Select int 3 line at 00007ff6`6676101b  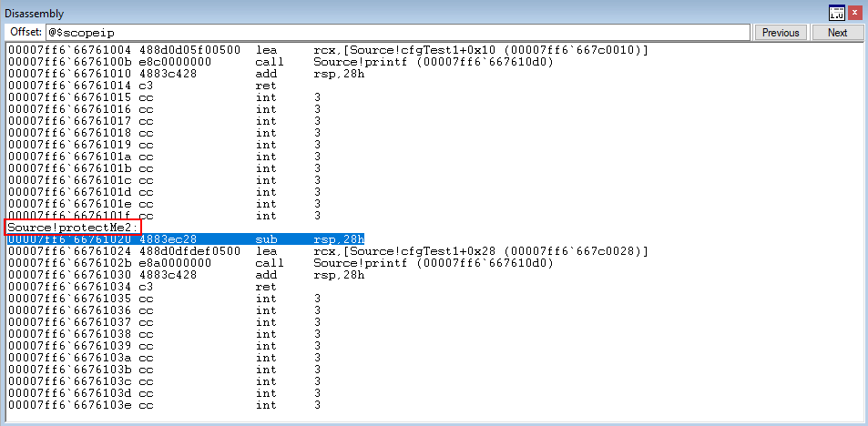(165, 168)
